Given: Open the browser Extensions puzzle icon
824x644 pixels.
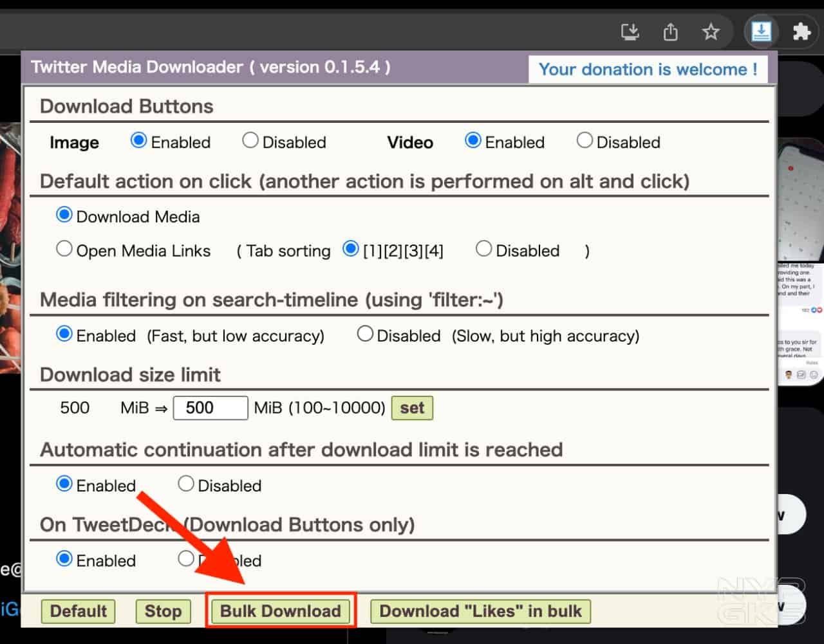Looking at the screenshot, I should pyautogui.click(x=801, y=31).
